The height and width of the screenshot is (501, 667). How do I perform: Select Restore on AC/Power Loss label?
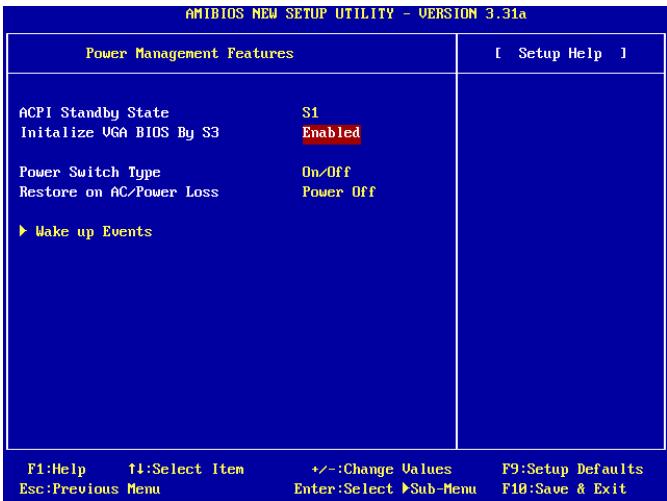pyautogui.click(x=119, y=192)
